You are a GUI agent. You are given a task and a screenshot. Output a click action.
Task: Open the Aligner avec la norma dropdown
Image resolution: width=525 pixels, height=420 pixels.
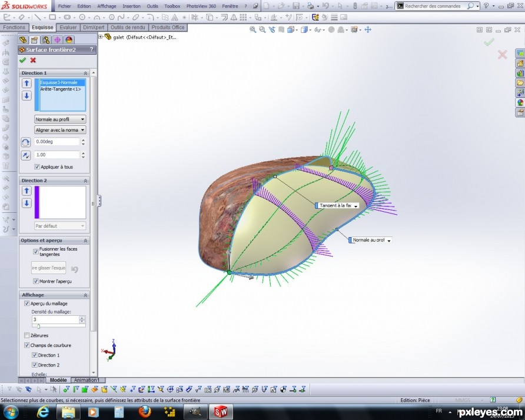point(60,130)
